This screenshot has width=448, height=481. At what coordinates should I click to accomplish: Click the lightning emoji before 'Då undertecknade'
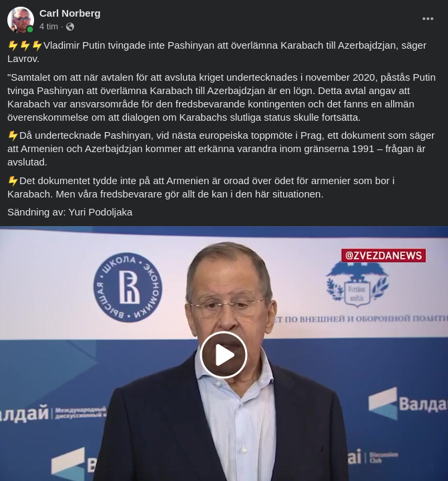13,135
